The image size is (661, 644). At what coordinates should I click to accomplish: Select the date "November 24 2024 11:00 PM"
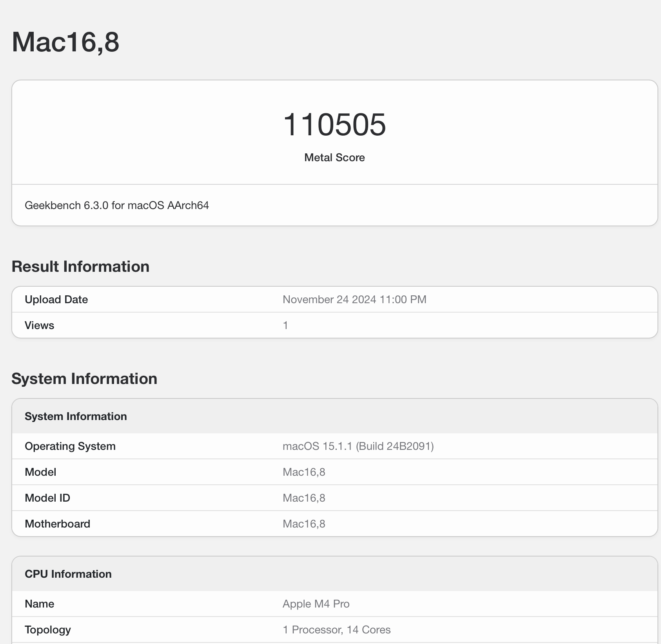pos(354,300)
